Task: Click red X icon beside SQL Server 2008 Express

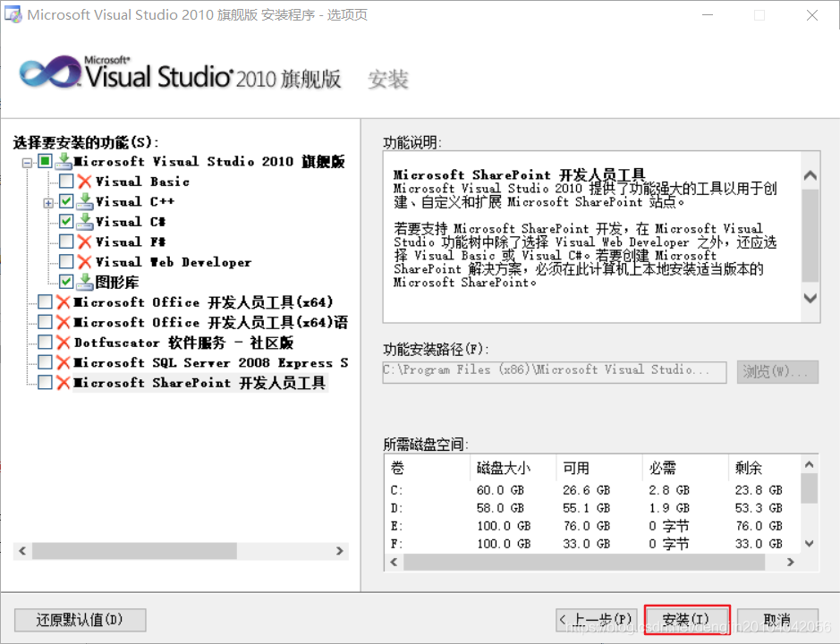Action: click(x=64, y=363)
